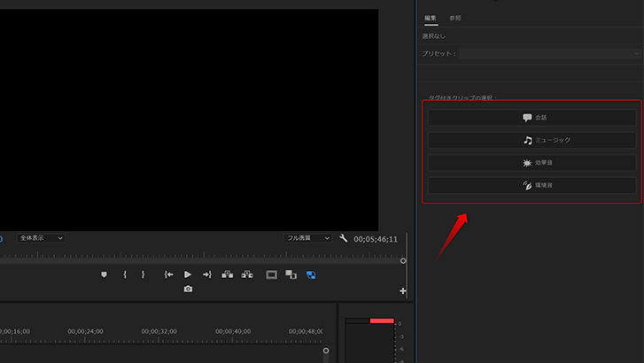The image size is (644, 363).
Task: Click the Program monitor zoom scroll handle
Action: tap(403, 261)
